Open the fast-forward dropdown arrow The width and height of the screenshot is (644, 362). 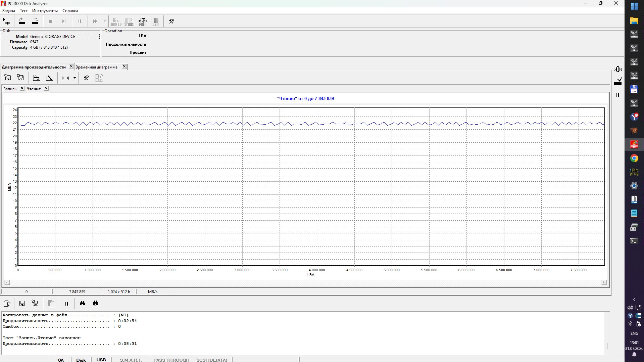(x=105, y=21)
